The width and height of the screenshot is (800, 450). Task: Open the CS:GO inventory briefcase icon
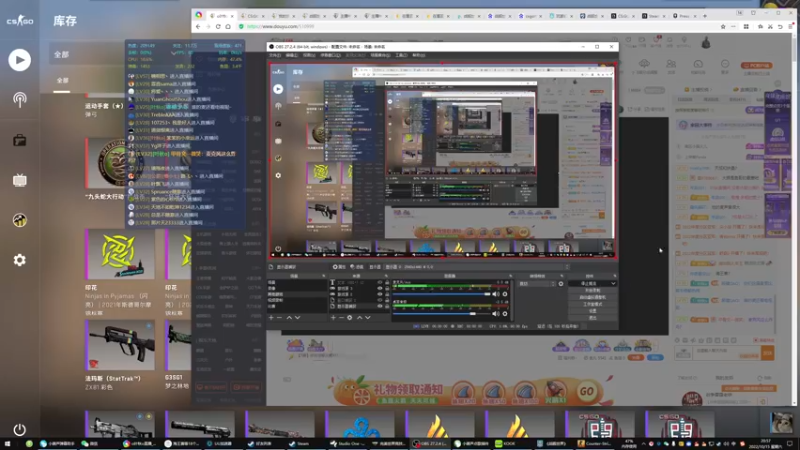pyautogui.click(x=19, y=140)
